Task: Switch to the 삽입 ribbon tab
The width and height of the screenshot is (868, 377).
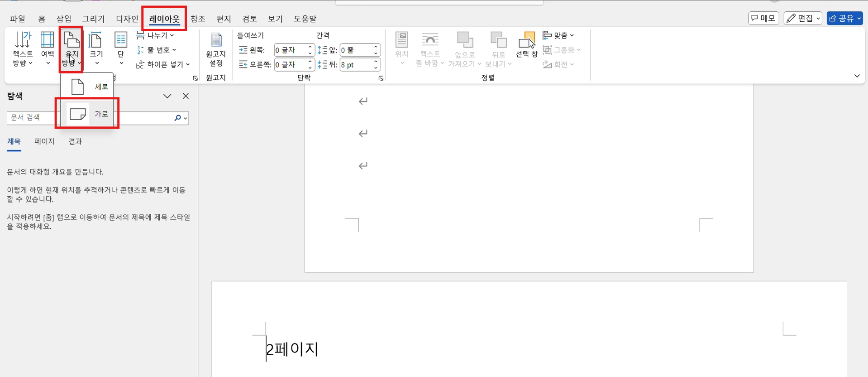Action: [x=64, y=19]
